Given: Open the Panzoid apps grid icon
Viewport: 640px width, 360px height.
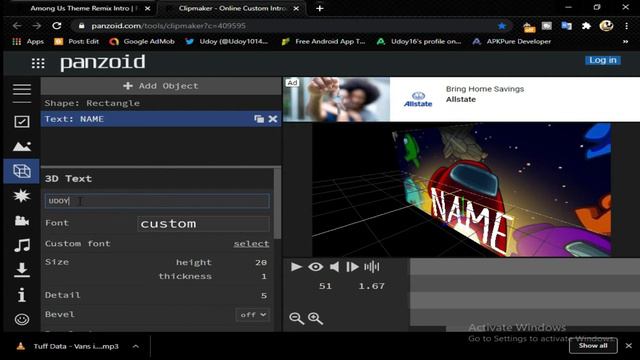Looking at the screenshot, I should pyautogui.click(x=38, y=63).
